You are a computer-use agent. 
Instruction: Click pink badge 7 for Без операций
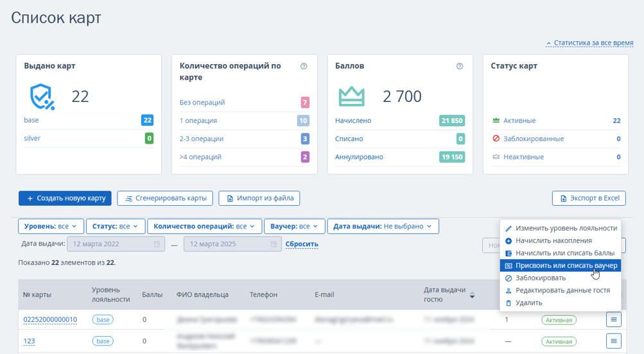coord(305,103)
